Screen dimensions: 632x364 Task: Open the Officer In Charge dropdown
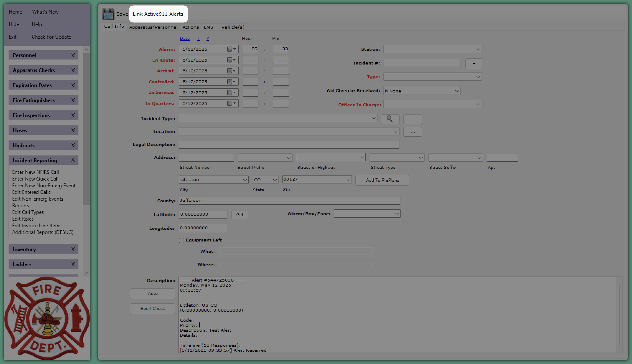432,104
